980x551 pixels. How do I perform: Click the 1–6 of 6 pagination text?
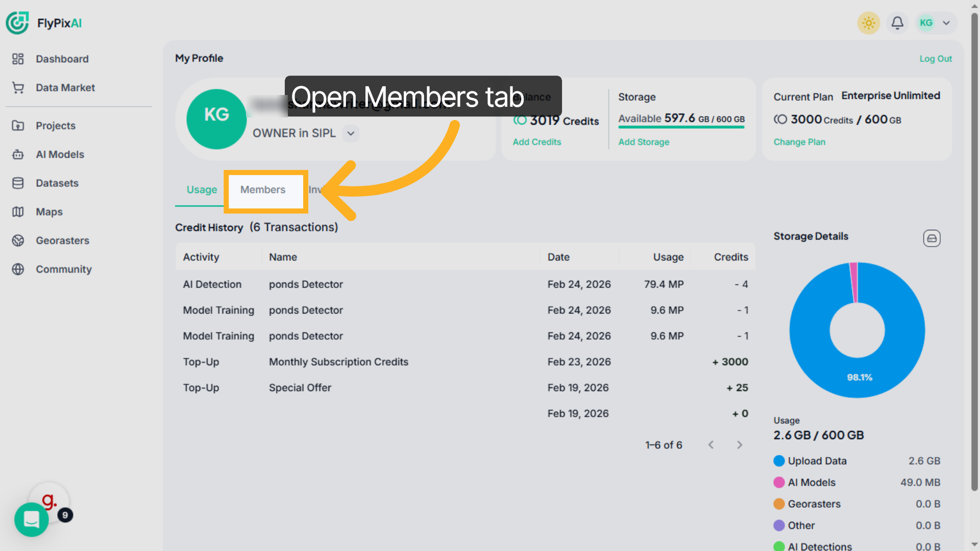click(x=664, y=445)
